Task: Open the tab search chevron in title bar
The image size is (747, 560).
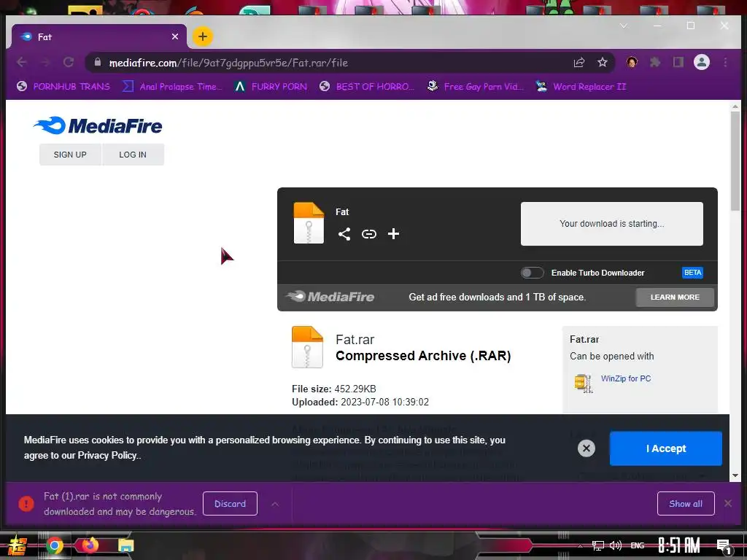Action: (624, 26)
